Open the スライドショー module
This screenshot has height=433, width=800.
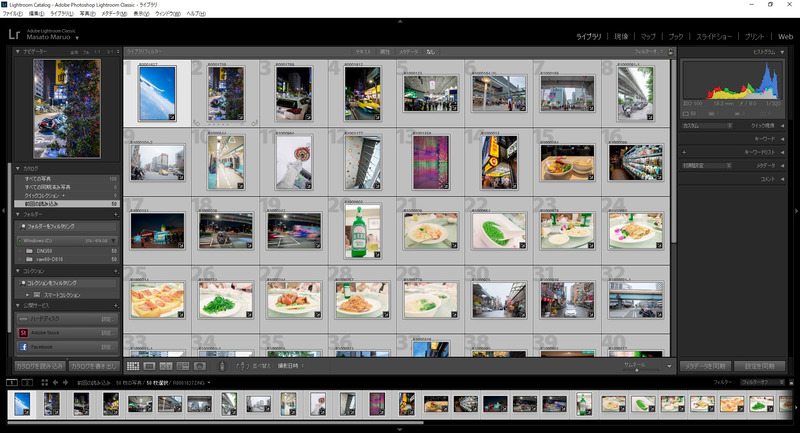click(714, 37)
